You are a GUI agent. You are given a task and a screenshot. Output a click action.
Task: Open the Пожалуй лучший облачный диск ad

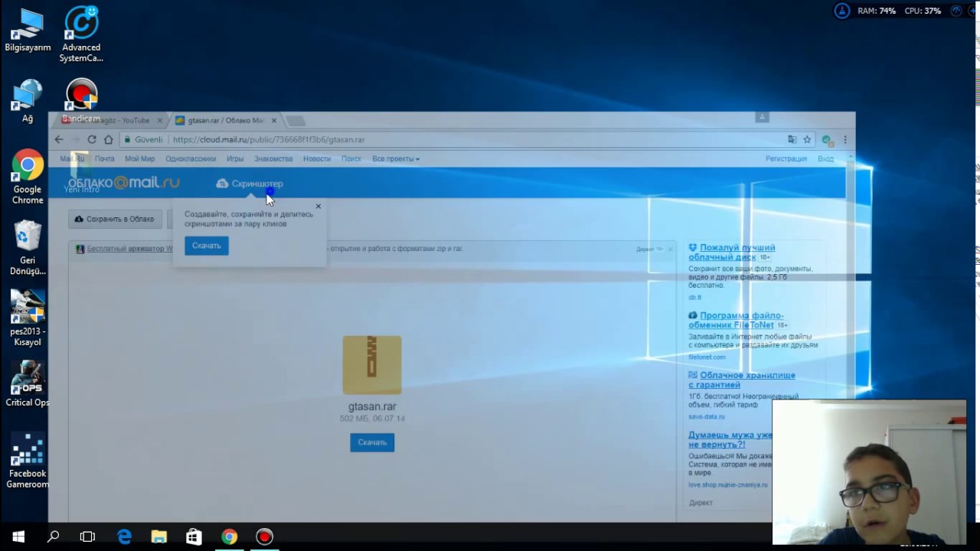[732, 252]
